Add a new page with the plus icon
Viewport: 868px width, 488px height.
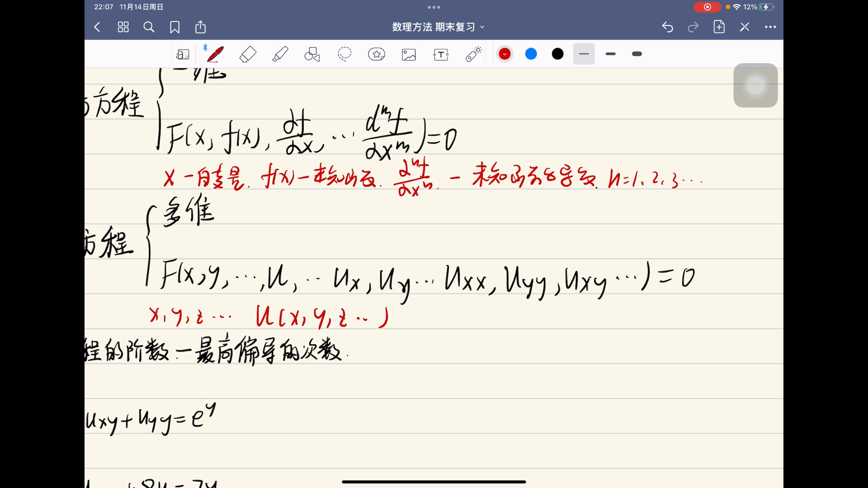(x=719, y=26)
